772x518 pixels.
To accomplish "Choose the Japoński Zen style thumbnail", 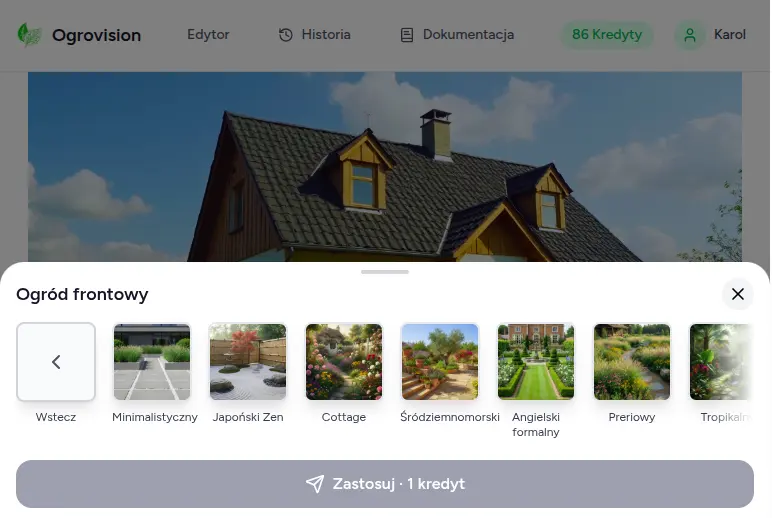I will 248,362.
